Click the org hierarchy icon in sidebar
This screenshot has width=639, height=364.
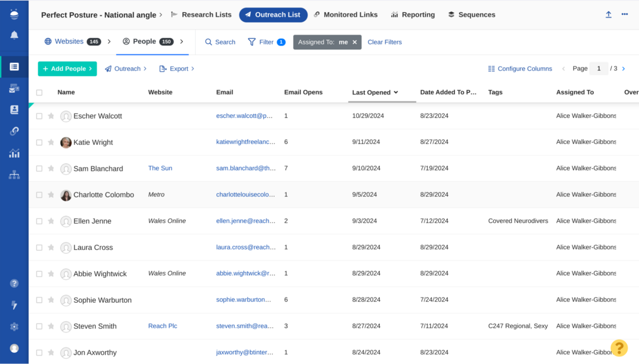click(14, 175)
